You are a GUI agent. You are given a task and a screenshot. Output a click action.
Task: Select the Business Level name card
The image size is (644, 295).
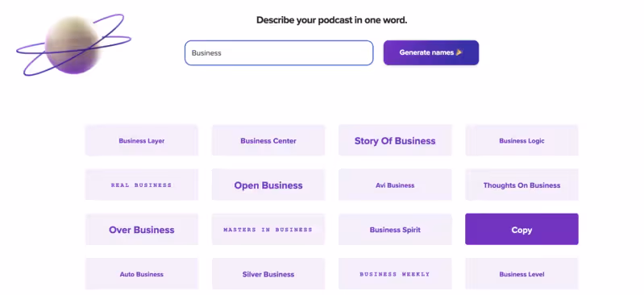[x=521, y=273]
